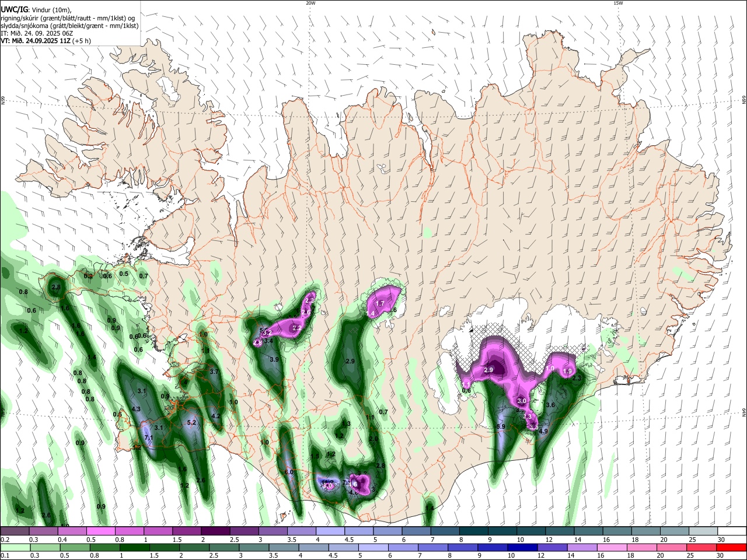Click the '20W' longitude label

pos(310,3)
